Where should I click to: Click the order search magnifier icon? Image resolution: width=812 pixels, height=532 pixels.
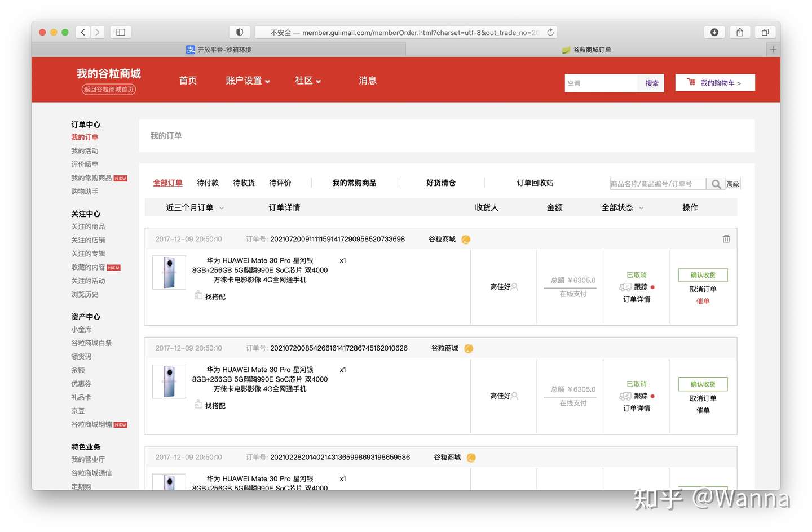tap(716, 184)
